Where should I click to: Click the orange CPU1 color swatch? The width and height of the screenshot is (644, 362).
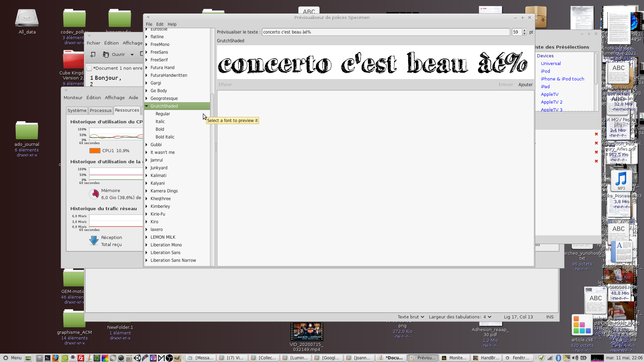[95, 151]
